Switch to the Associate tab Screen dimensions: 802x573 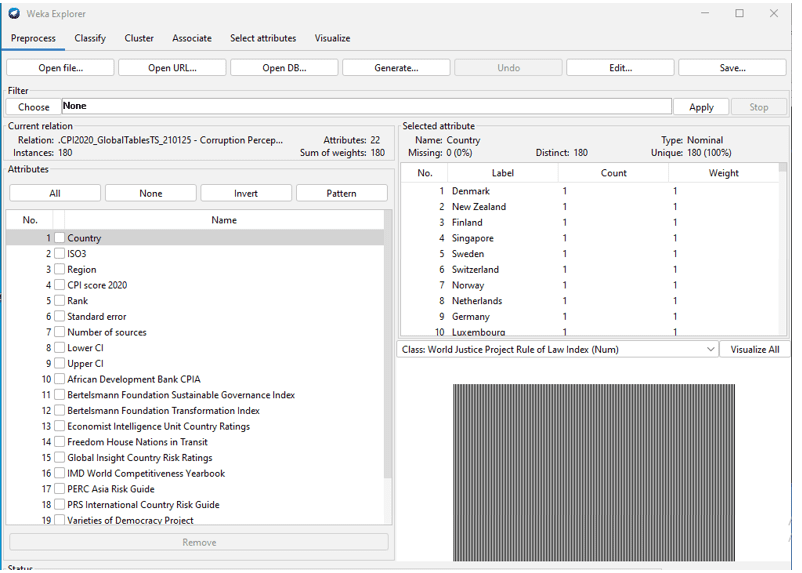pyautogui.click(x=192, y=38)
